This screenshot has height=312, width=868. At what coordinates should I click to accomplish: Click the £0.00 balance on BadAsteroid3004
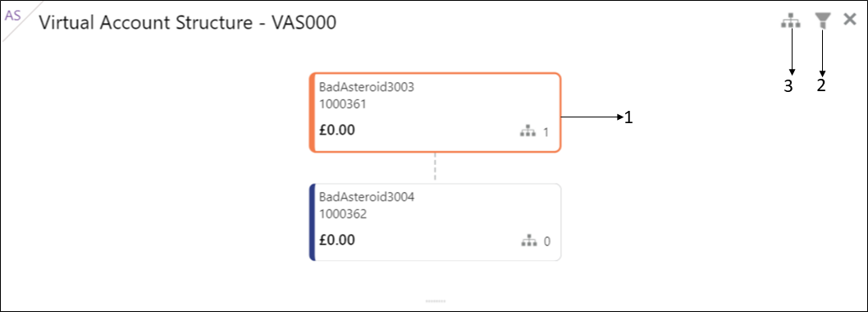point(337,240)
